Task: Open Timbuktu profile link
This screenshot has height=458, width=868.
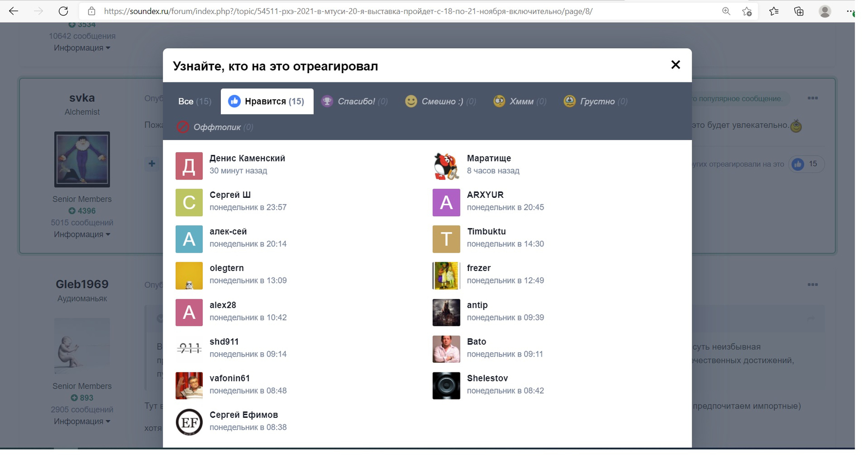Action: 486,231
